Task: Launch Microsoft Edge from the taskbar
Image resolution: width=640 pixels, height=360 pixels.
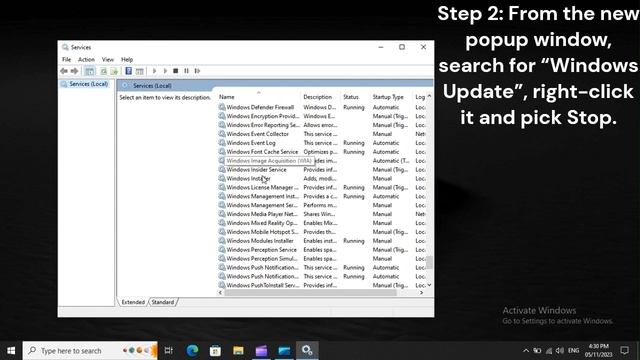Action: coord(192,351)
